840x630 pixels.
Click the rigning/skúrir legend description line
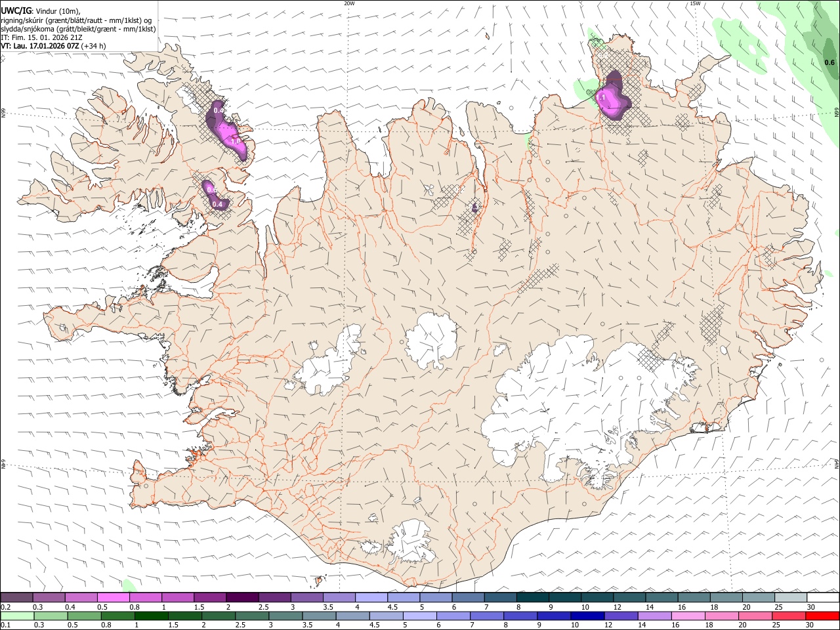pos(76,20)
